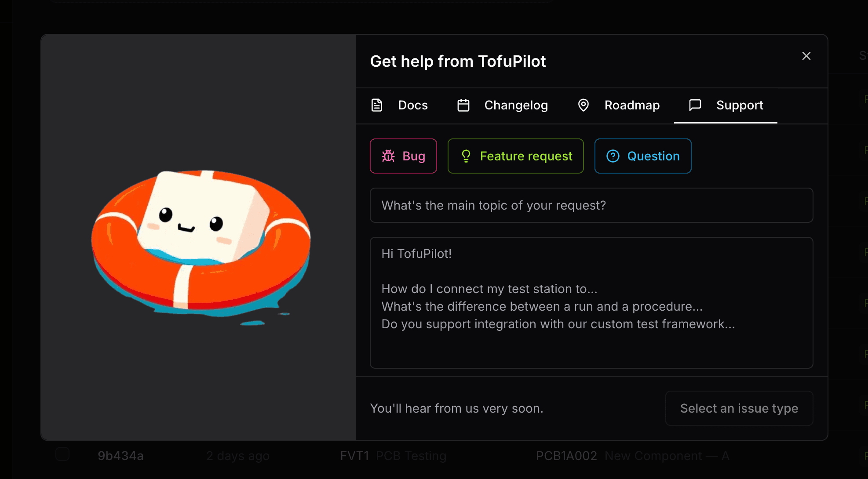868x479 pixels.
Task: Click the bug icon inside the Bug button
Action: (x=389, y=156)
